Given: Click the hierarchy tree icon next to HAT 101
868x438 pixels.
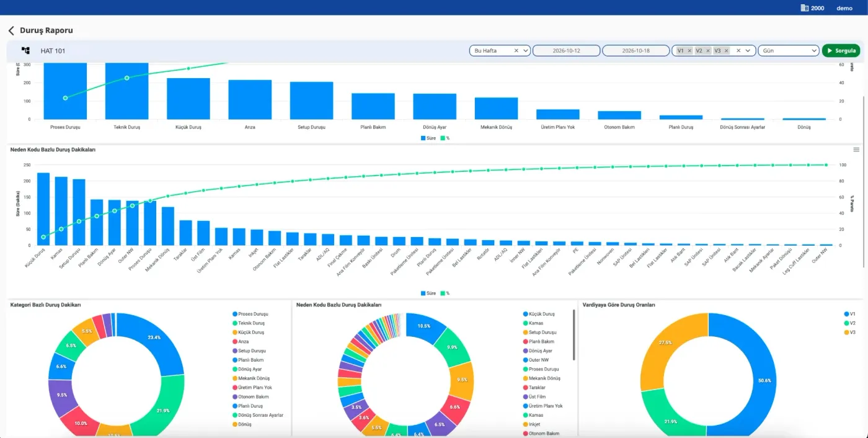Looking at the screenshot, I should click(25, 50).
